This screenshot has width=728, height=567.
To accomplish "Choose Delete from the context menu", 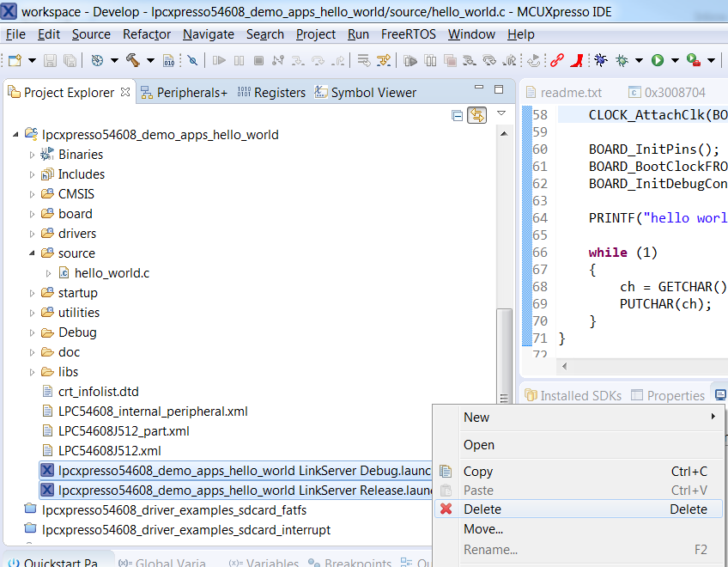I will (579, 509).
